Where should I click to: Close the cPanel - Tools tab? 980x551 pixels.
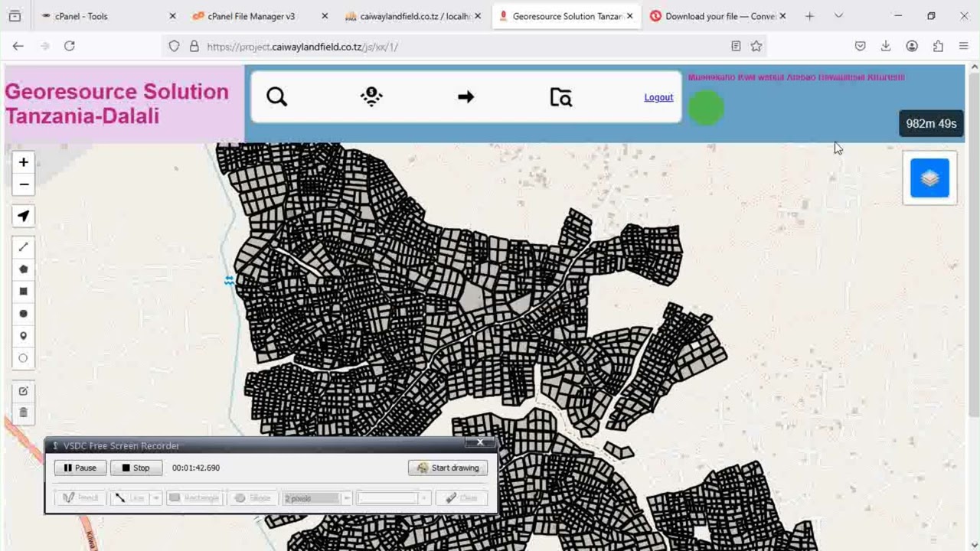[172, 16]
